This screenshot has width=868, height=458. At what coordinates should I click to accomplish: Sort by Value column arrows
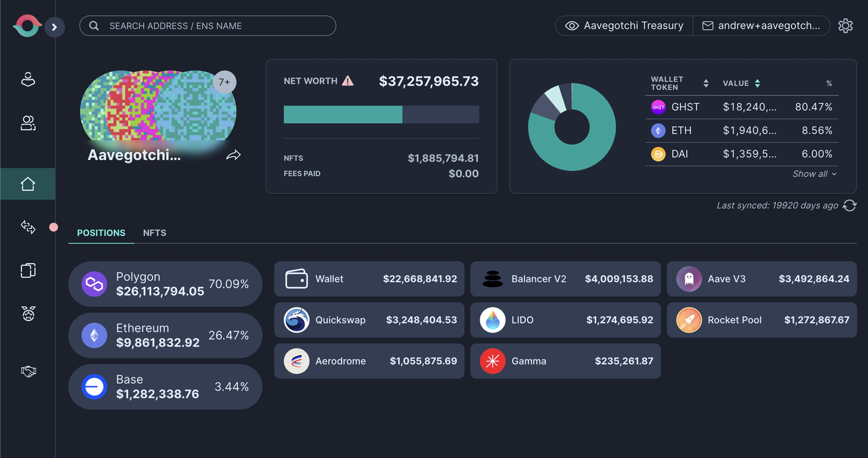coord(757,83)
